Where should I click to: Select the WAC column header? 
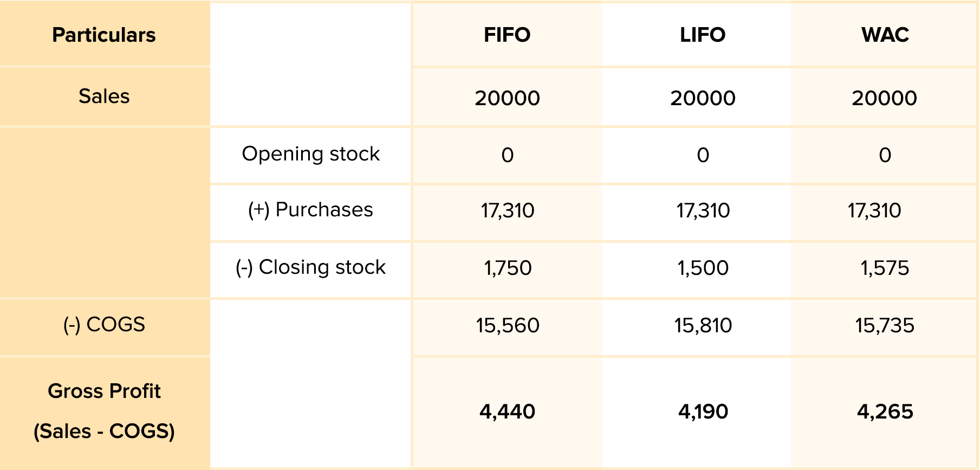click(x=885, y=35)
